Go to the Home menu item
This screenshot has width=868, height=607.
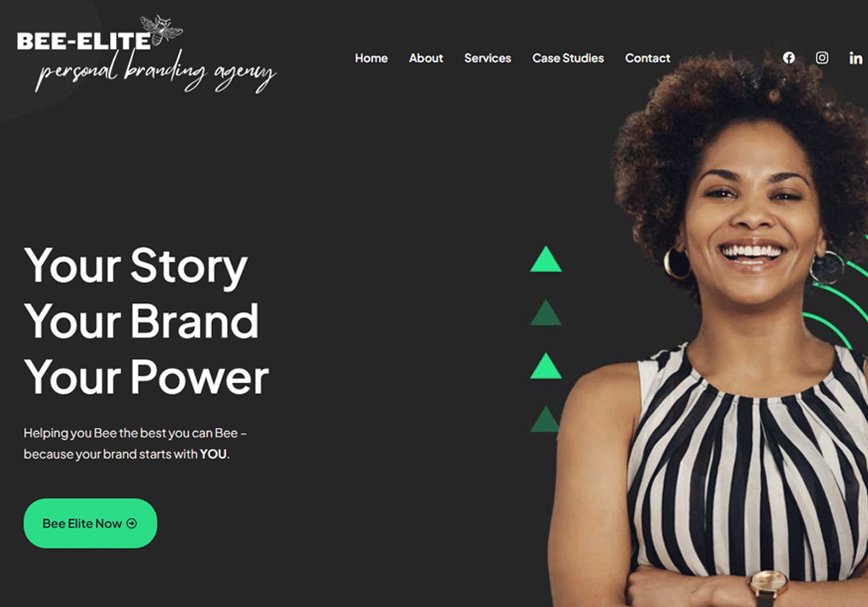pos(371,58)
